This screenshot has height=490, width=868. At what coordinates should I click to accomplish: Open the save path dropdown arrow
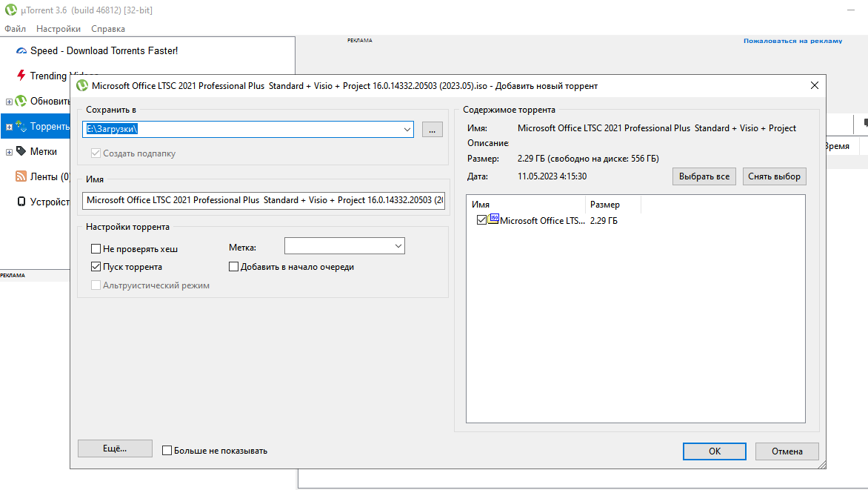click(x=407, y=129)
